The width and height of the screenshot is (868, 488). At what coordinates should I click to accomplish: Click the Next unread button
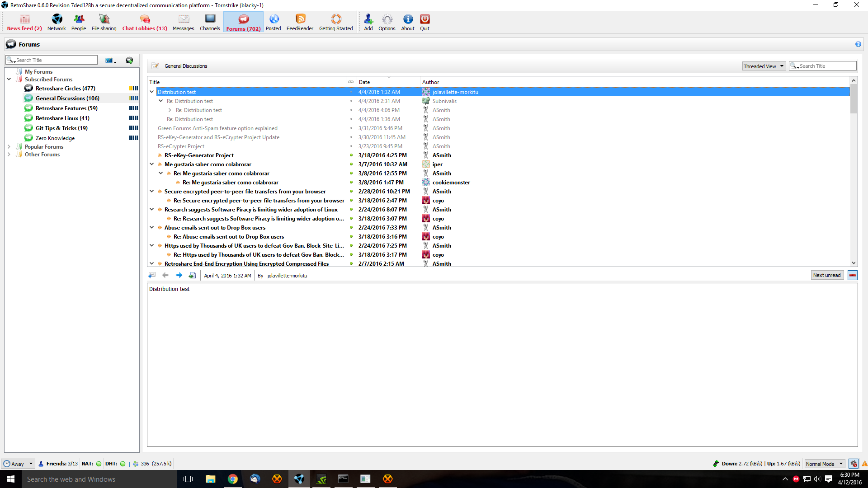point(827,275)
